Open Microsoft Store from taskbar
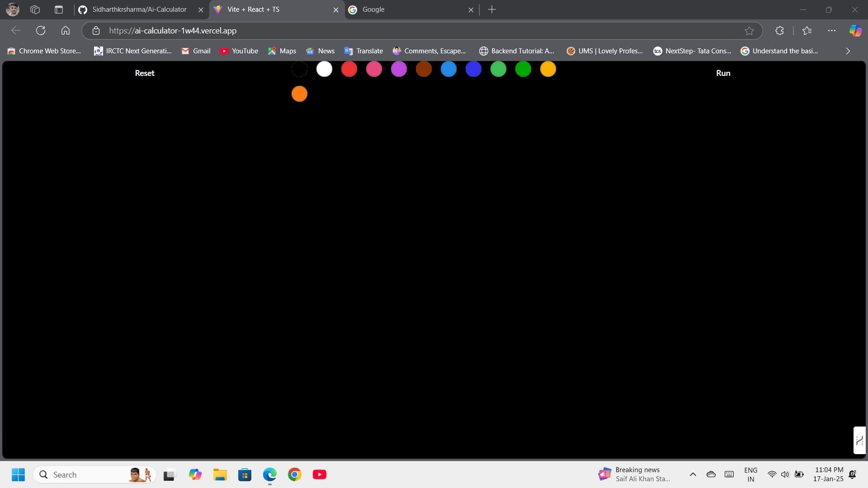 [245, 474]
